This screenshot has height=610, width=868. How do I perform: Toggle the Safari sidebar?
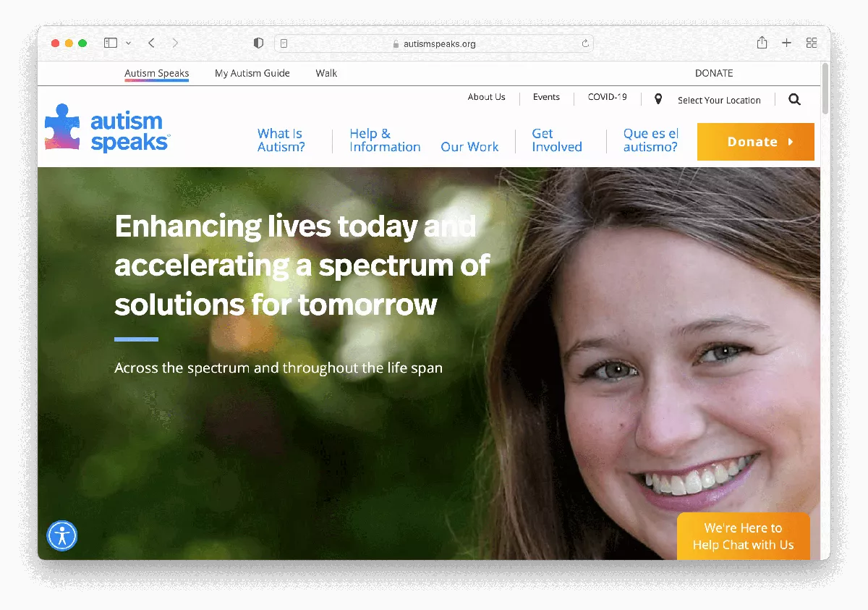click(111, 43)
